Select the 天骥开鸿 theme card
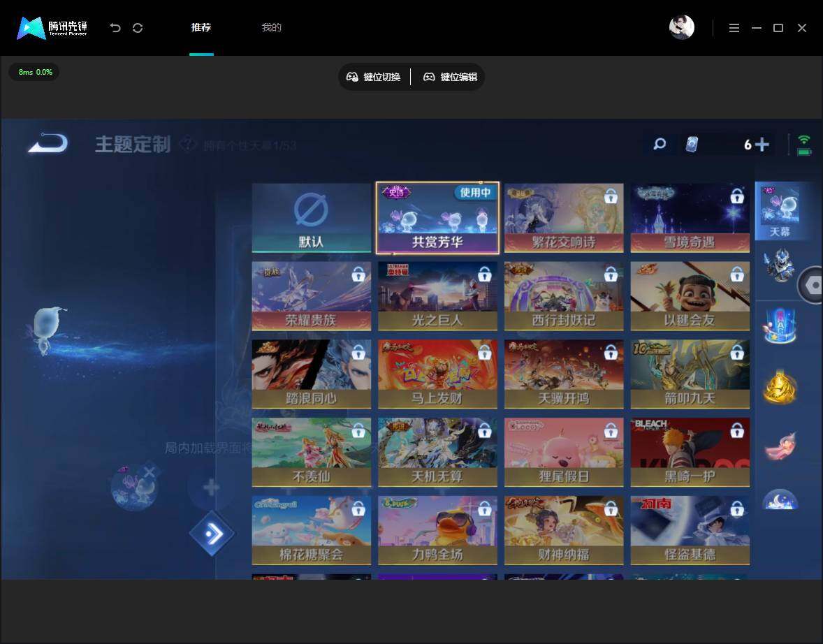Viewport: 823px width, 644px height. click(x=564, y=374)
